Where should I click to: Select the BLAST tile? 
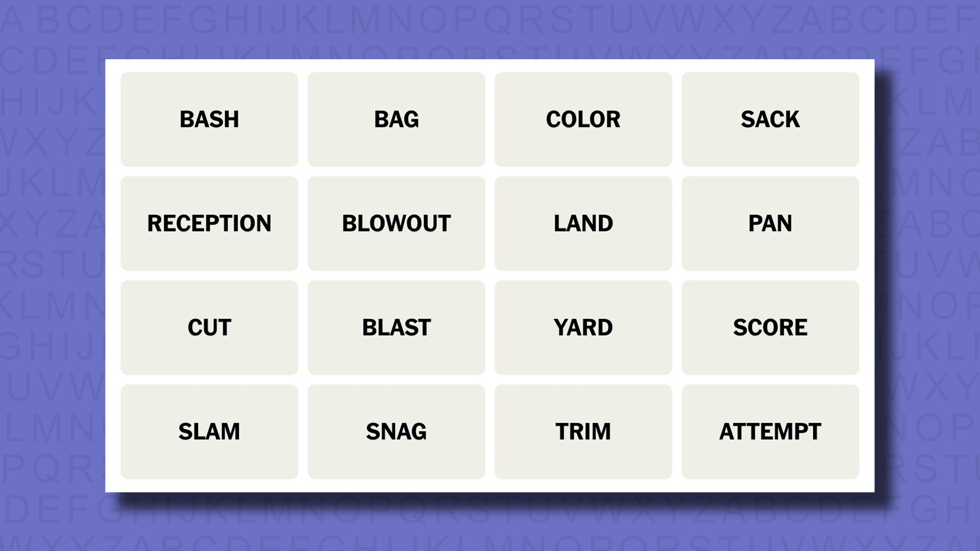click(396, 327)
